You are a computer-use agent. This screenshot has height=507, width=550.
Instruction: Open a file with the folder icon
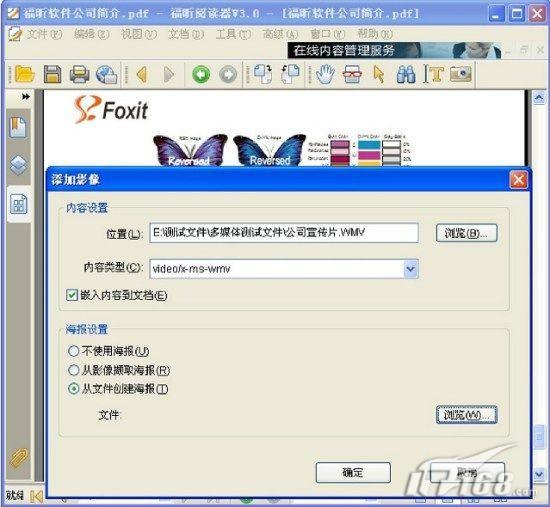(25, 74)
